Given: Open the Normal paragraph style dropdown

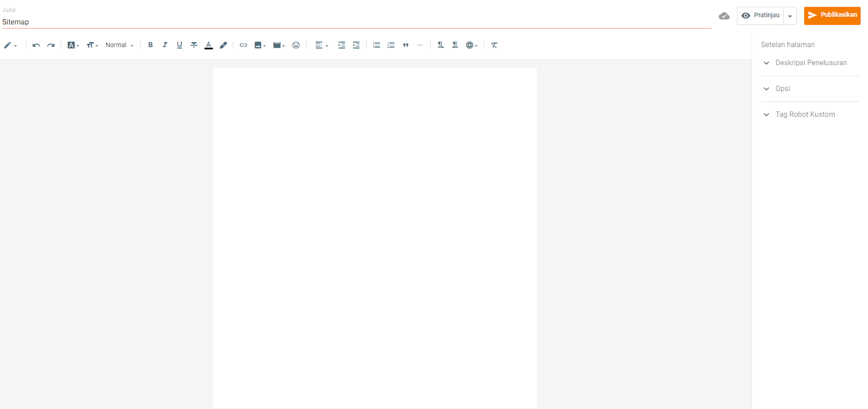Looking at the screenshot, I should [119, 46].
